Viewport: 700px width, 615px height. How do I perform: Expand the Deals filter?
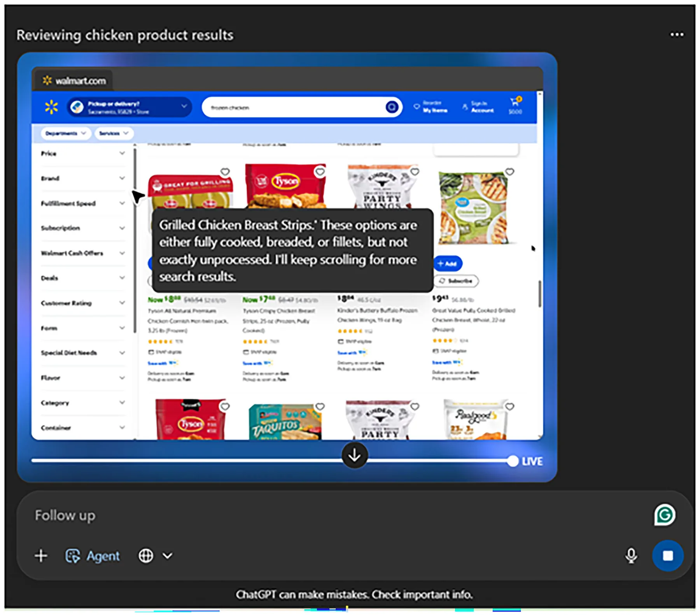[83, 278]
